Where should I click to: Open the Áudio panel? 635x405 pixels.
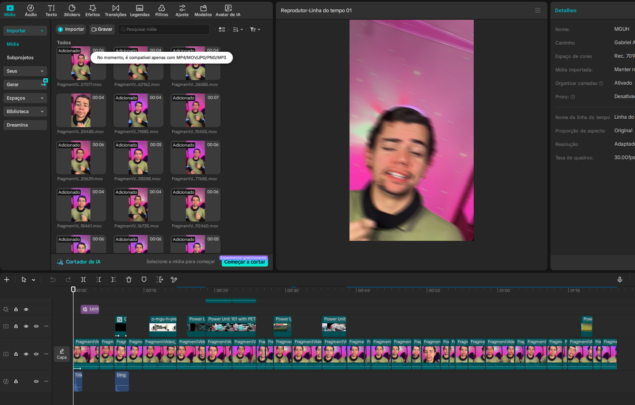pyautogui.click(x=30, y=11)
